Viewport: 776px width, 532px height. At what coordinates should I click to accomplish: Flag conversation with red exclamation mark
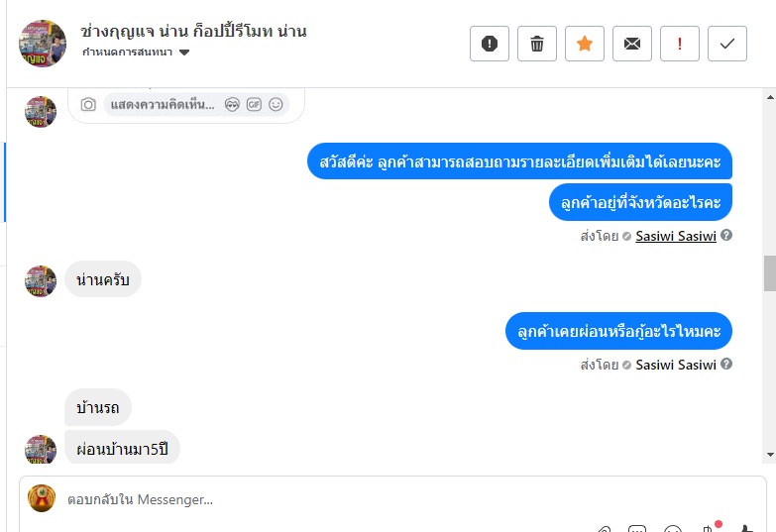(680, 44)
